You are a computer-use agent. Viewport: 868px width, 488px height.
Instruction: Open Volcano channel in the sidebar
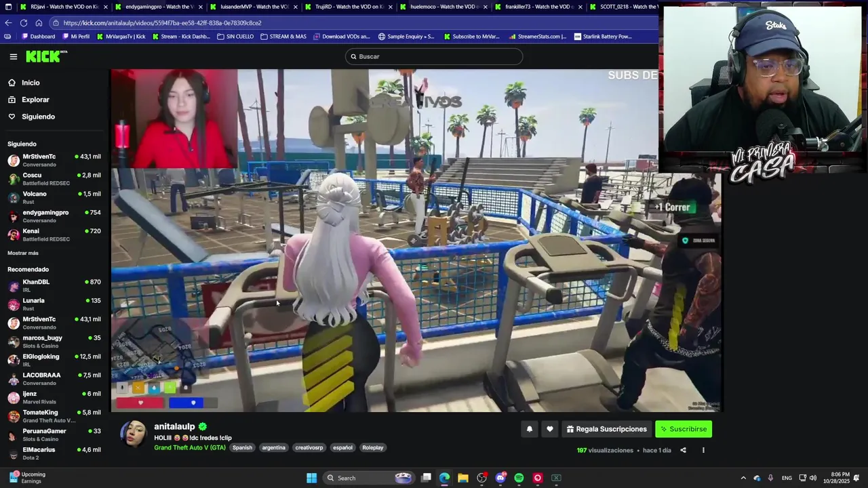pyautogui.click(x=54, y=197)
